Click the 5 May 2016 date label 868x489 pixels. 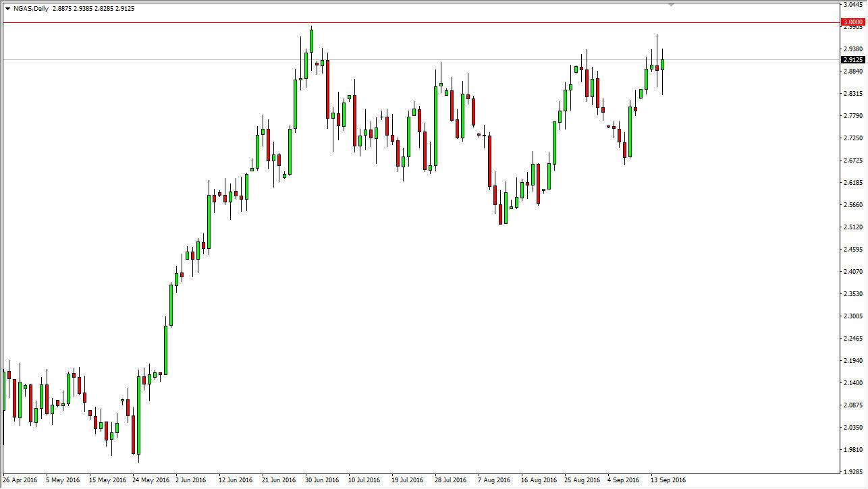[x=63, y=481]
